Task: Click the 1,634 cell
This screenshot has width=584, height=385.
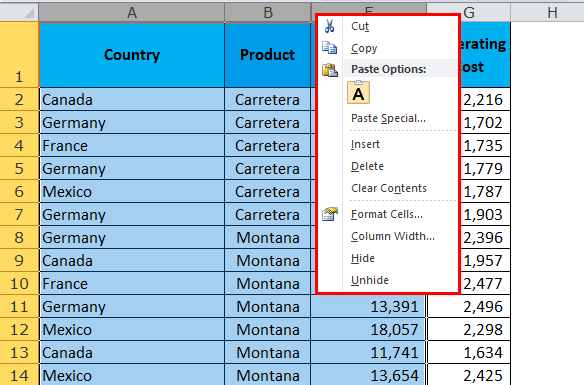Action: (x=469, y=353)
